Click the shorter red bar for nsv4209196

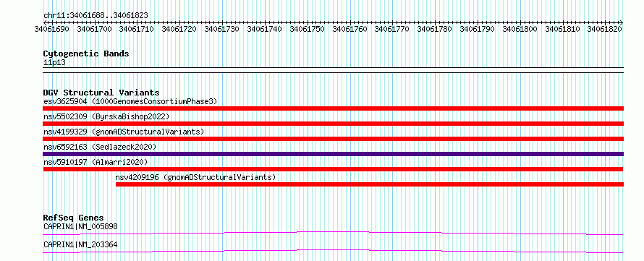[x=370, y=184]
